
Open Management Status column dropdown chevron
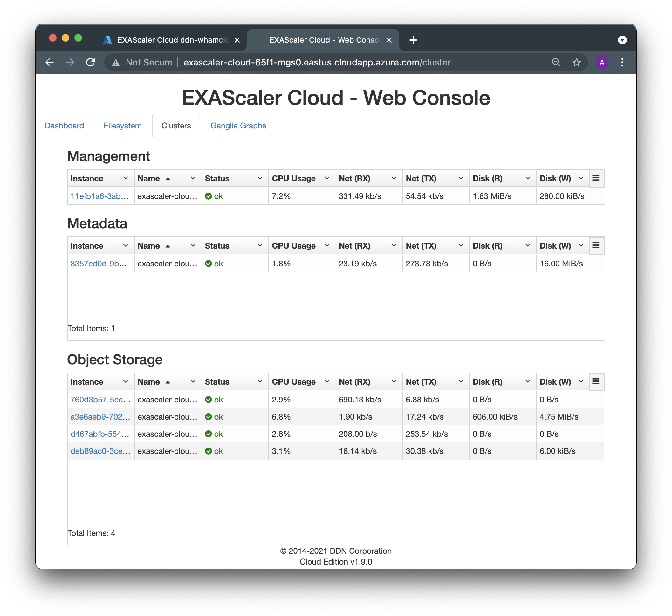pyautogui.click(x=260, y=178)
